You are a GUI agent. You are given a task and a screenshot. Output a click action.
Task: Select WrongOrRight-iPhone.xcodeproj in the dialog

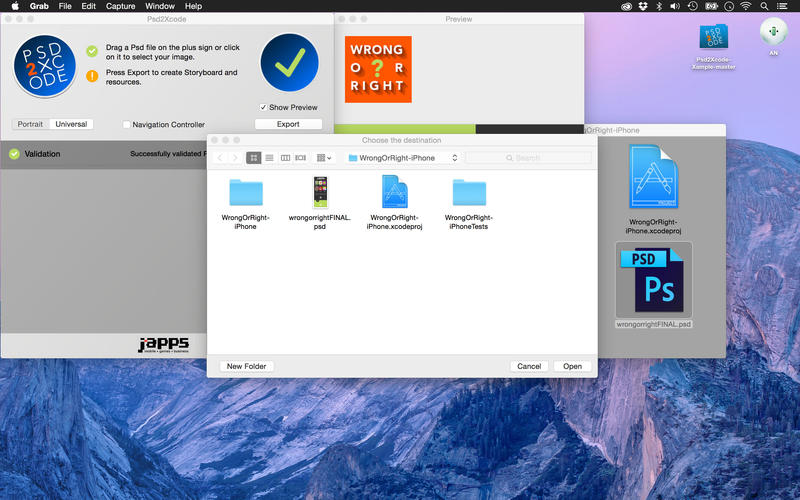(393, 194)
